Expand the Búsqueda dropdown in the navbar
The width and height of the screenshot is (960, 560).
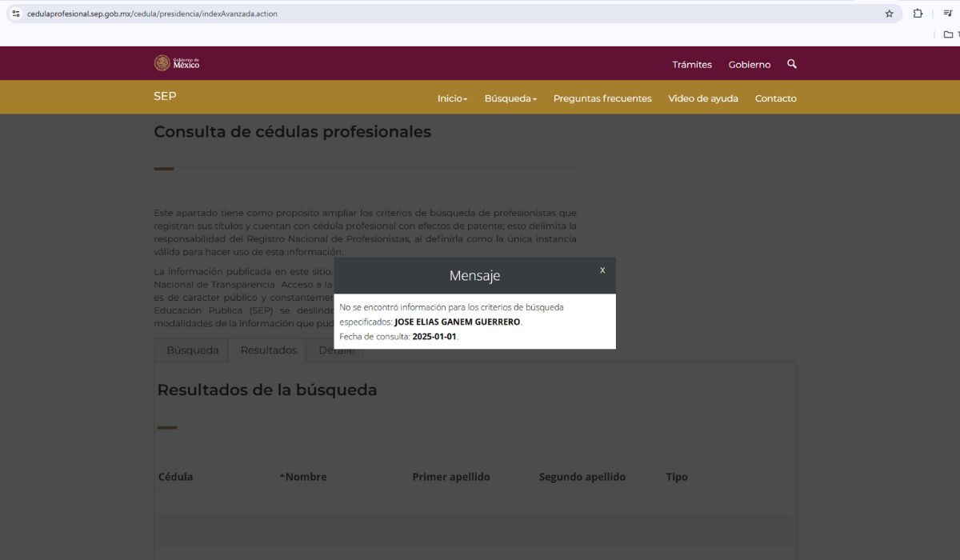click(x=510, y=98)
